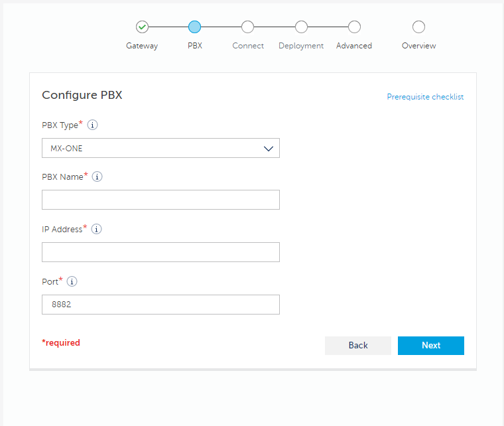Expand the PBX Type chevron arrow
This screenshot has width=504, height=426.
(269, 149)
